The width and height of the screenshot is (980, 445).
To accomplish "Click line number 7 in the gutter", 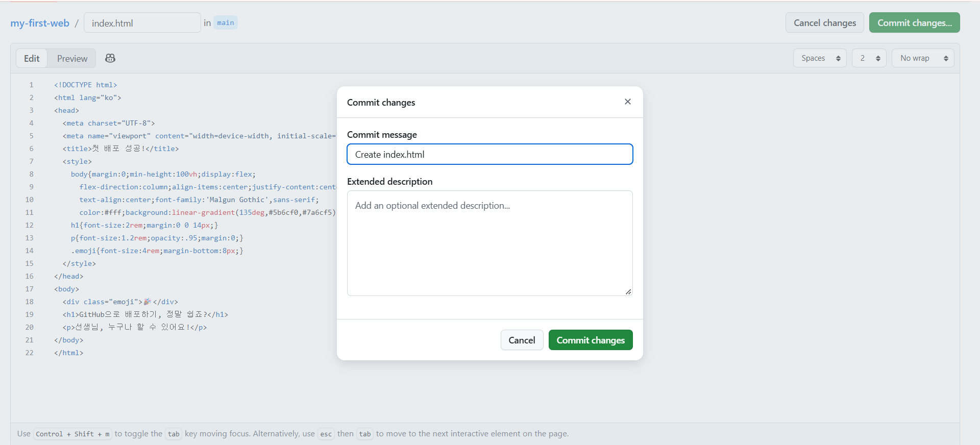I will point(31,161).
